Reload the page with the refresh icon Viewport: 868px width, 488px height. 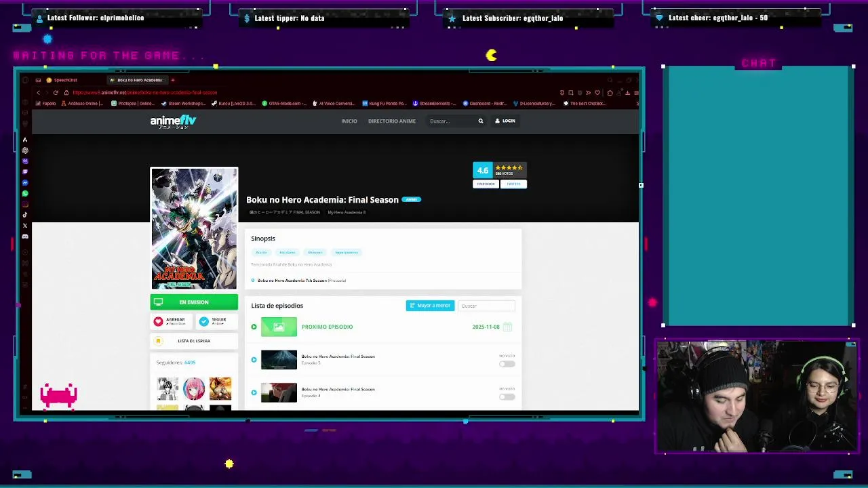coord(56,92)
